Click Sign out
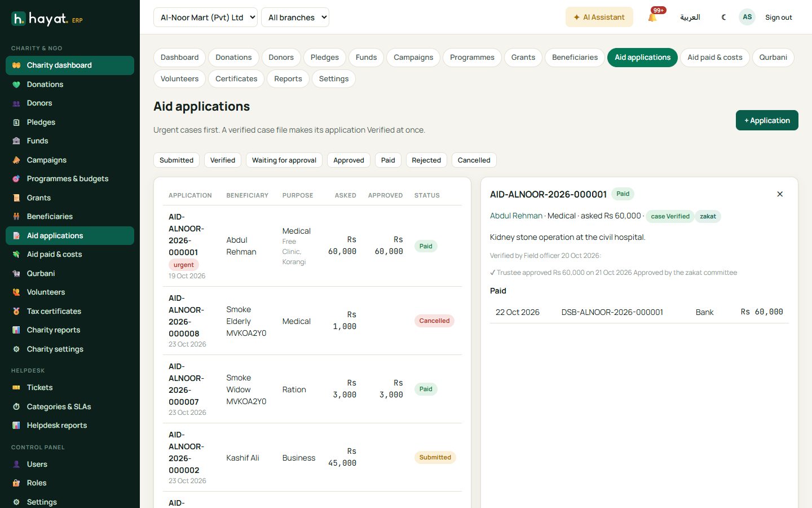The image size is (812, 508). tap(778, 17)
